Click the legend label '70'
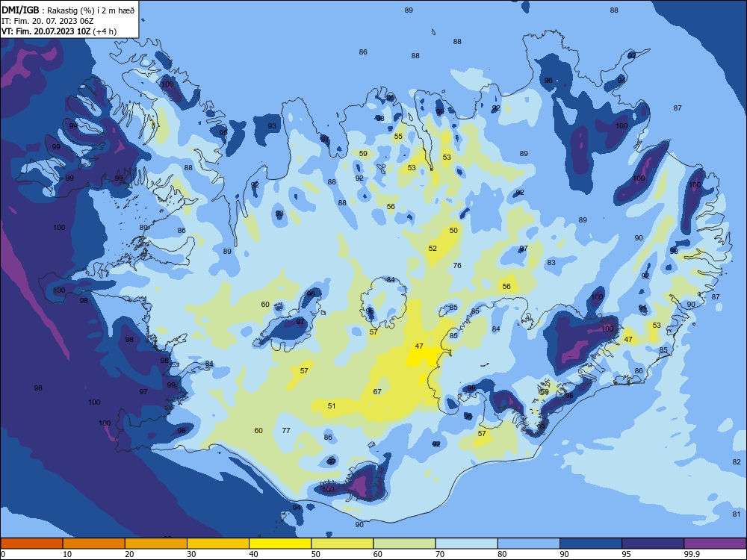 point(440,554)
